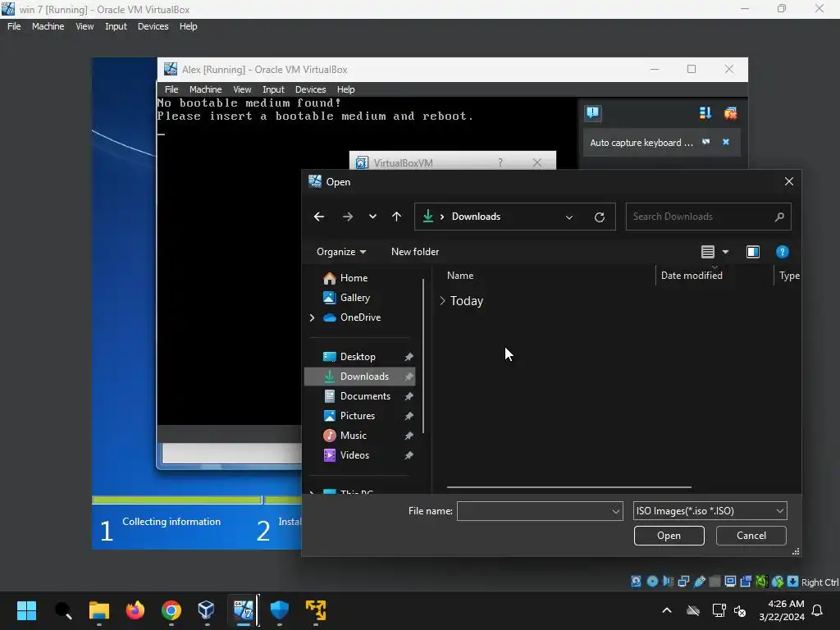Open the Organize dropdown menu

(341, 252)
